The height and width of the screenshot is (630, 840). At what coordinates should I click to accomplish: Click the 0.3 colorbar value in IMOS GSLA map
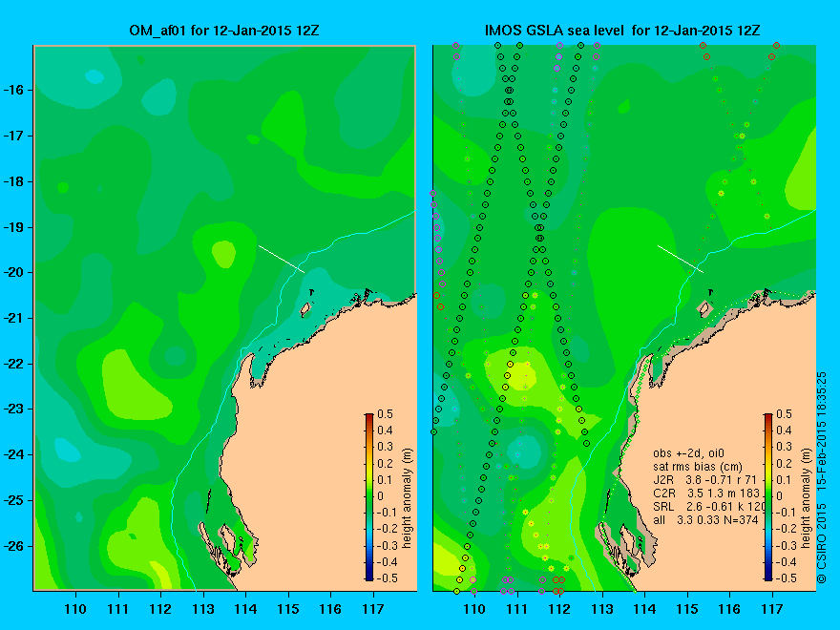[784, 447]
